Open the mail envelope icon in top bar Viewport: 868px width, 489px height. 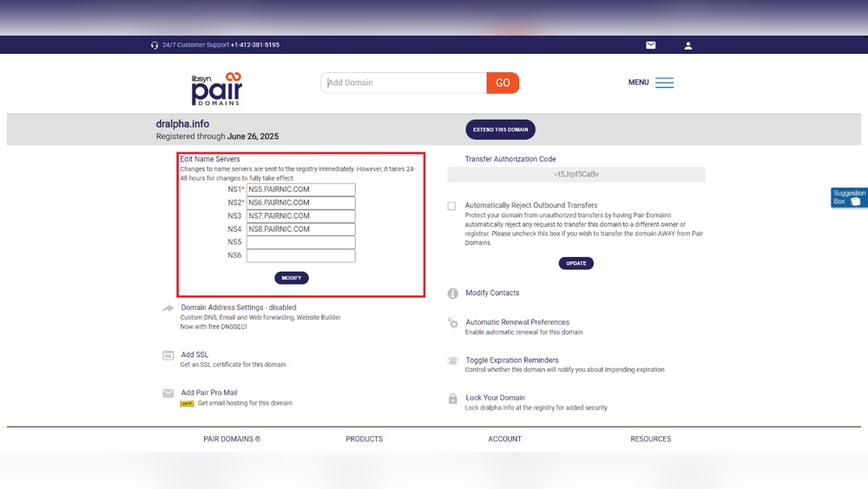650,45
